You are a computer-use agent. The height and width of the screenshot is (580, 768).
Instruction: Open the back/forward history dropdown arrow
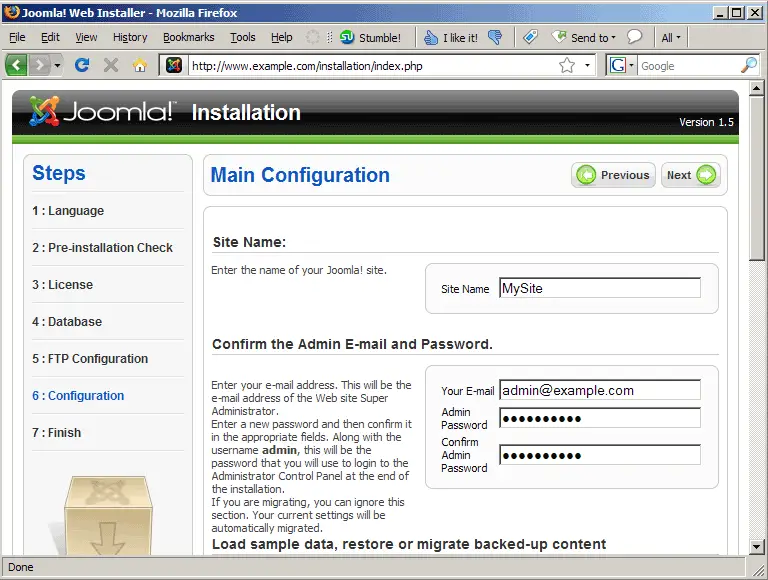pyautogui.click(x=57, y=65)
